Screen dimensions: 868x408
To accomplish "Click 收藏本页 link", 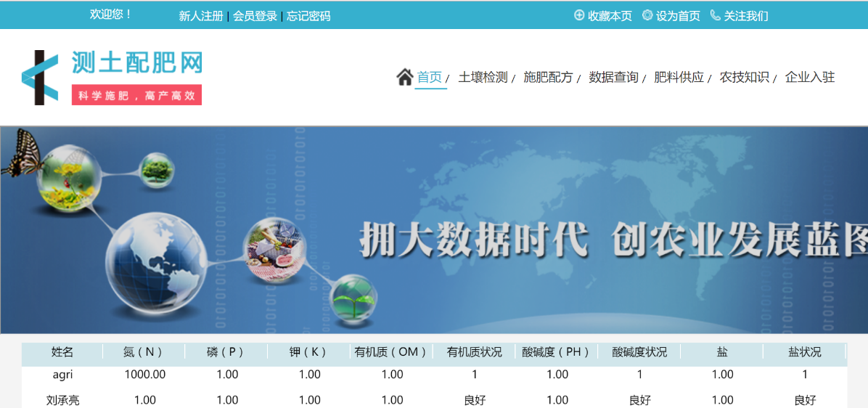I will click(x=610, y=15).
